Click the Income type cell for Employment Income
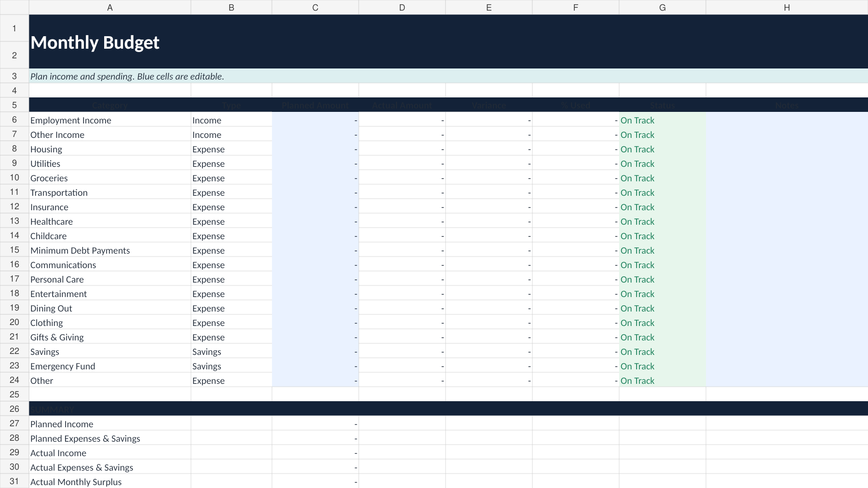The image size is (868, 488). point(231,120)
